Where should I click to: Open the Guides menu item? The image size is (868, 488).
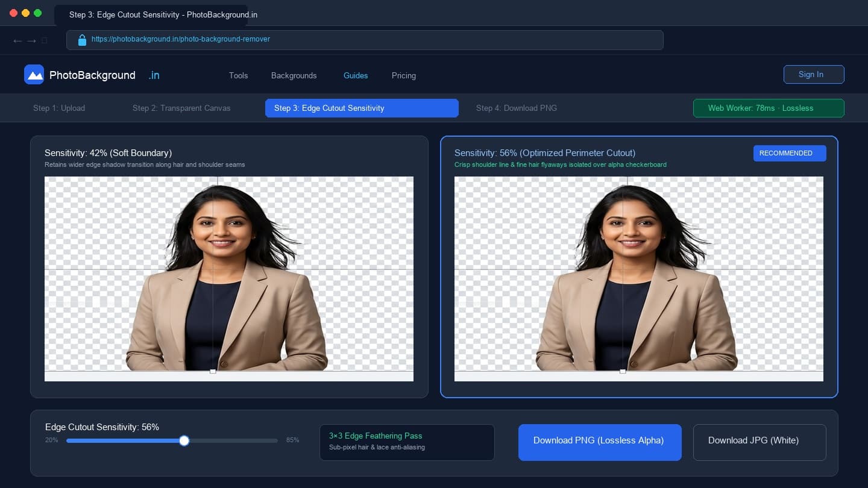(x=356, y=75)
